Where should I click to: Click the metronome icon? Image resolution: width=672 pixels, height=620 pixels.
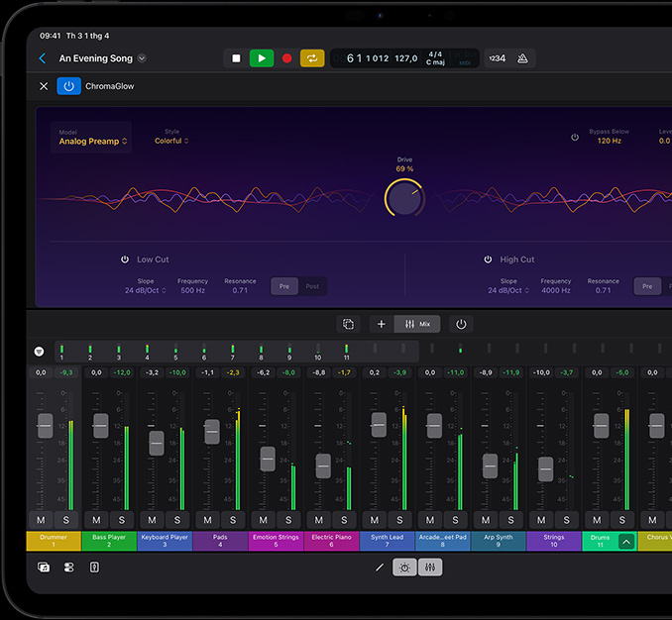pyautogui.click(x=522, y=58)
